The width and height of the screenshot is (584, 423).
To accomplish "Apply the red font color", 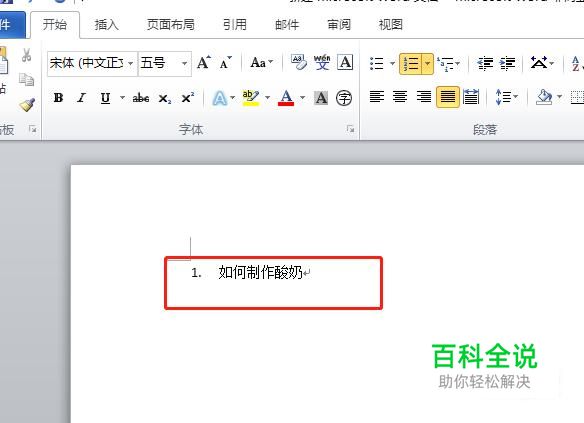I will (286, 98).
